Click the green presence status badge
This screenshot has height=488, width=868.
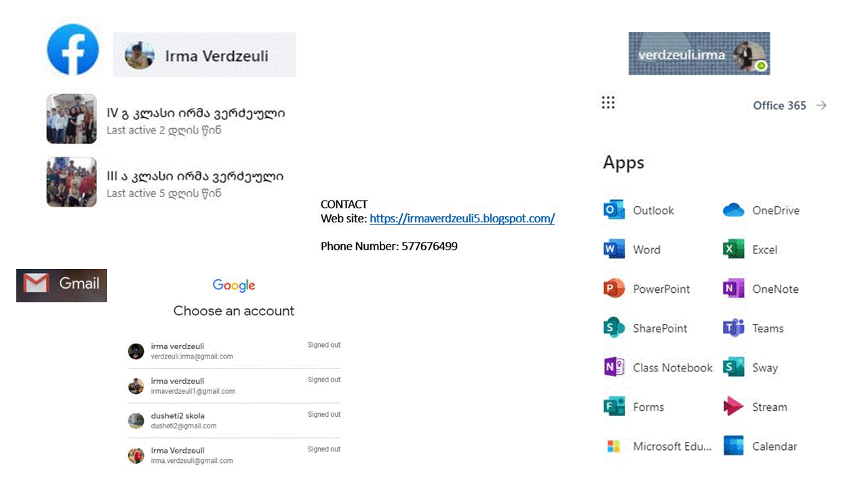click(x=762, y=65)
